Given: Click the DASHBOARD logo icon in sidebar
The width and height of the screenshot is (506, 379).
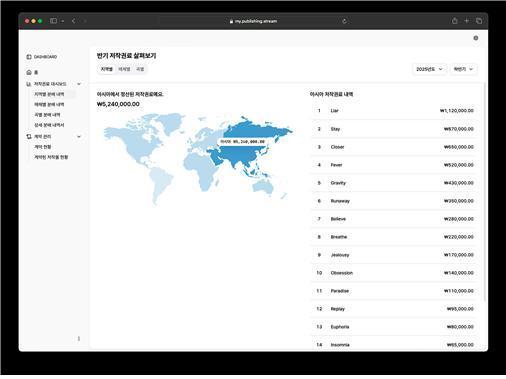Looking at the screenshot, I should pos(29,57).
